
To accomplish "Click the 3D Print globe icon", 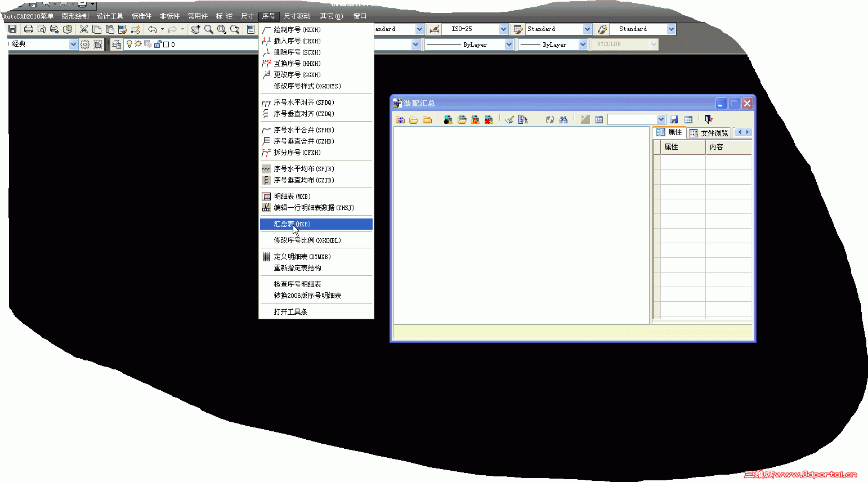I will 68,29.
